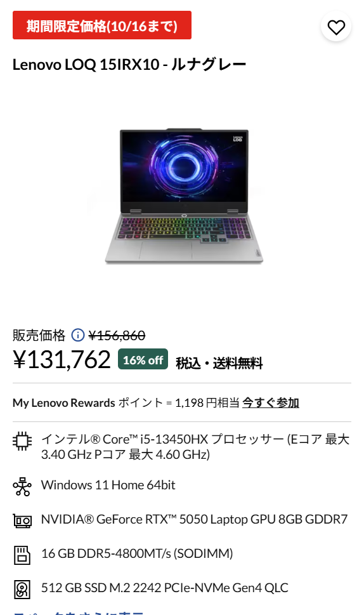The width and height of the screenshot is (364, 615).
Task: Click the My Lenovo Rewards points text
Action: pos(126,403)
